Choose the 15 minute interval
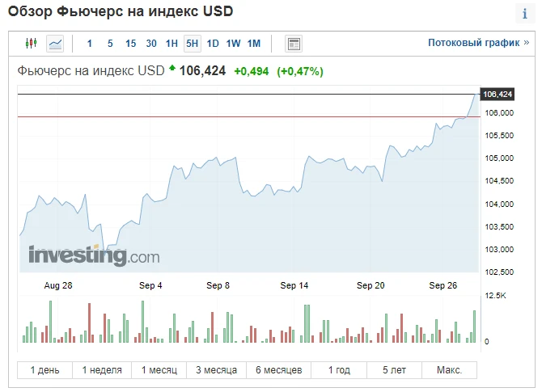The width and height of the screenshot is (542, 392). (131, 44)
